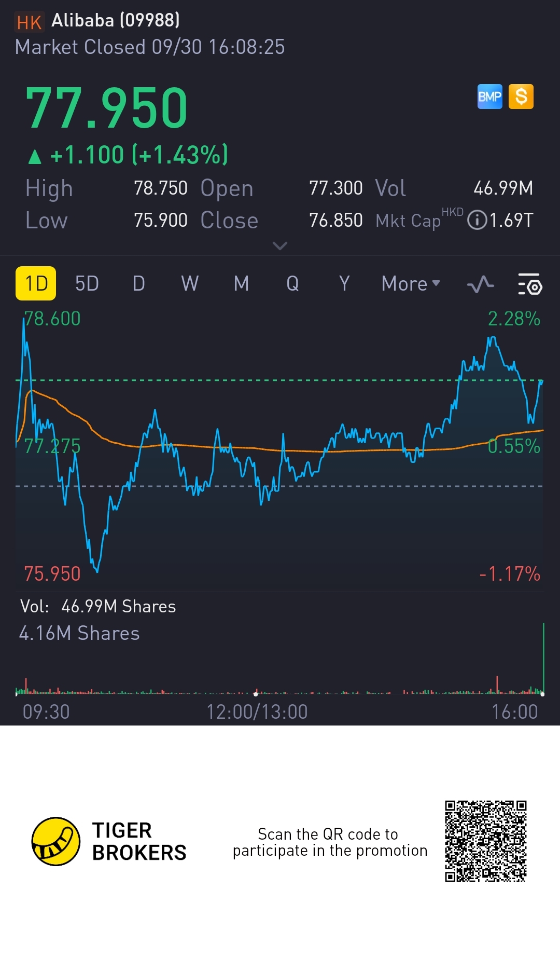Tap the orange dollar sign icon
The width and height of the screenshot is (560, 958).
coord(521,97)
